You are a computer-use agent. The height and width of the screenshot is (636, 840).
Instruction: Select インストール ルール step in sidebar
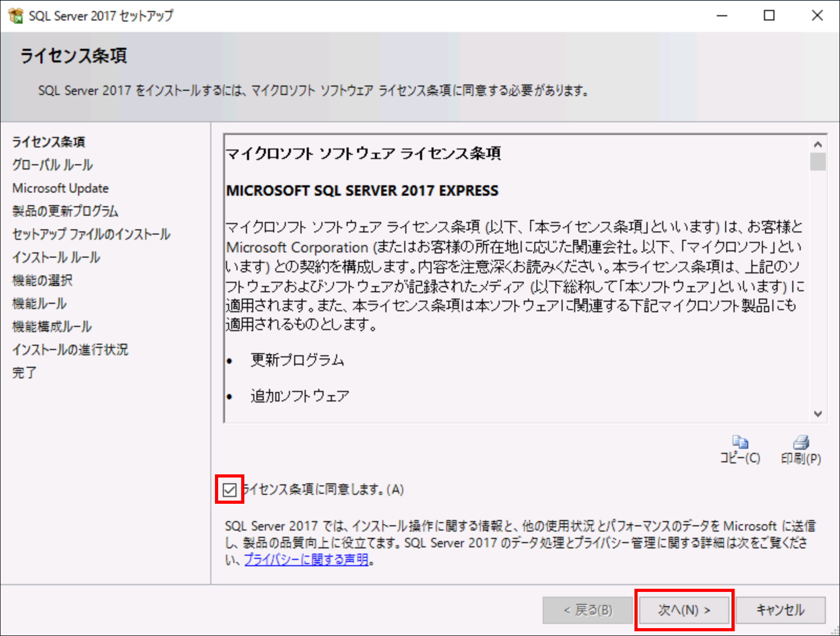click(56, 257)
